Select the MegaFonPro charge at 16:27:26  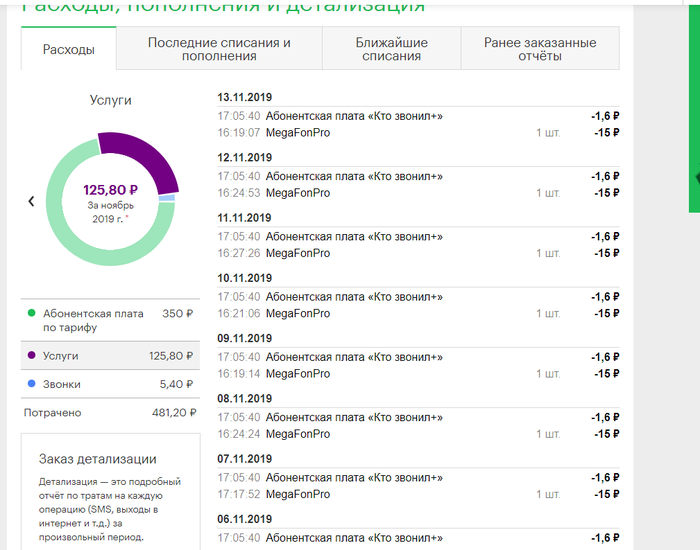(298, 253)
